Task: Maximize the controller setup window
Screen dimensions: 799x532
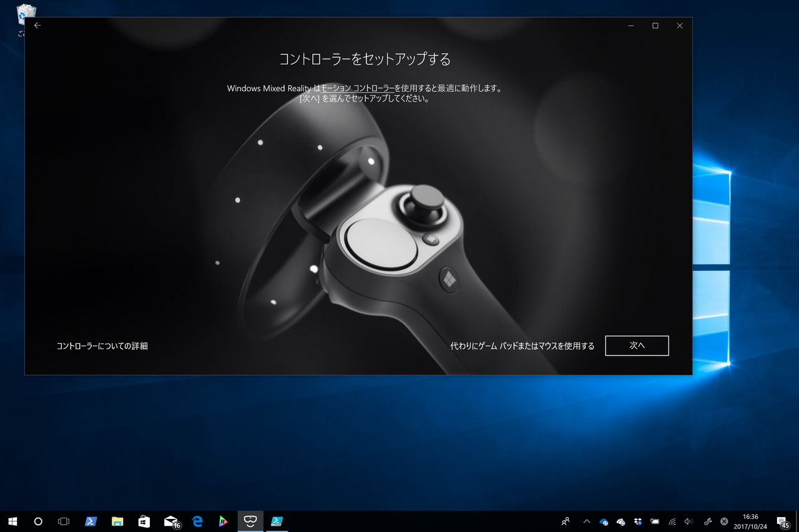Action: (655, 26)
